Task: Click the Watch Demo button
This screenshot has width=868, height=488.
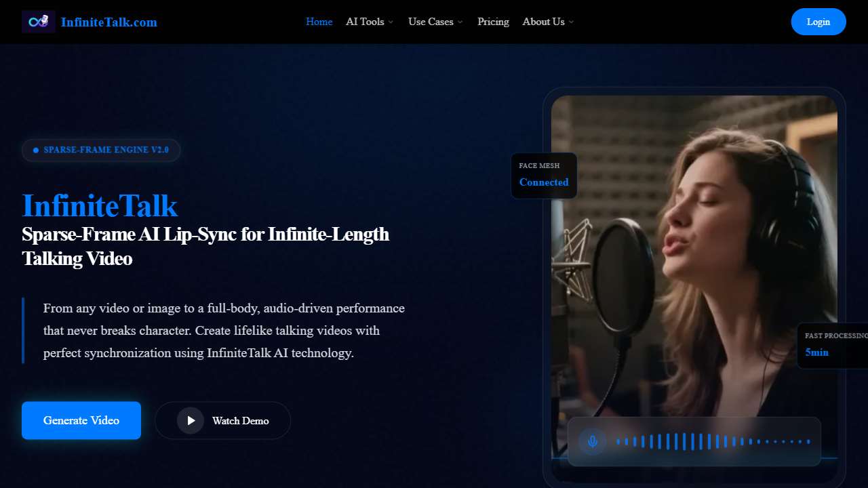Action: [222, 420]
